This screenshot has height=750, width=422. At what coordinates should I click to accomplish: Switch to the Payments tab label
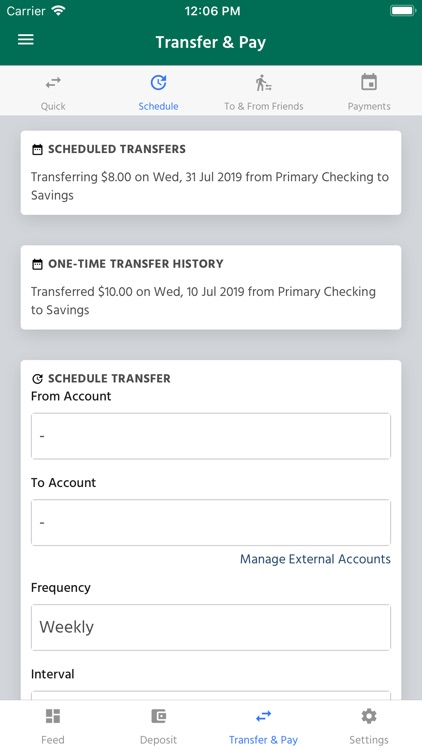pos(369,106)
